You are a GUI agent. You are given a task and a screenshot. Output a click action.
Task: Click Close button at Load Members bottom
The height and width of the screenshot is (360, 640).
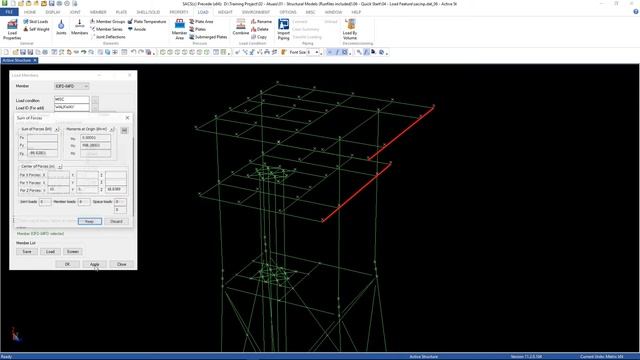122,264
